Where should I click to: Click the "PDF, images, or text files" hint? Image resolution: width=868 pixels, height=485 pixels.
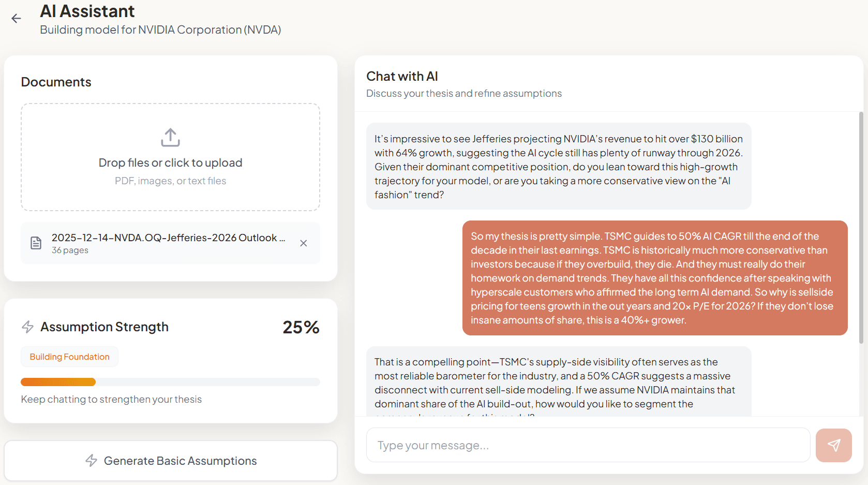pyautogui.click(x=170, y=181)
